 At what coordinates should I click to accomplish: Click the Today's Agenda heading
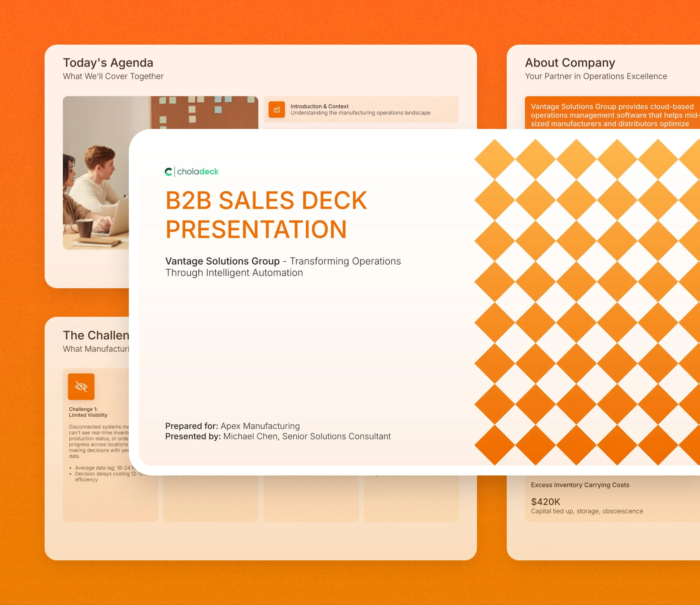(108, 63)
